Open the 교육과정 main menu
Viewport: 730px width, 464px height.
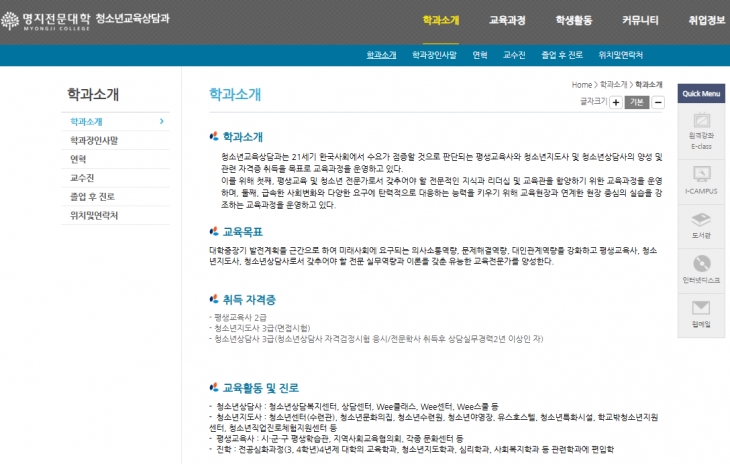507,20
